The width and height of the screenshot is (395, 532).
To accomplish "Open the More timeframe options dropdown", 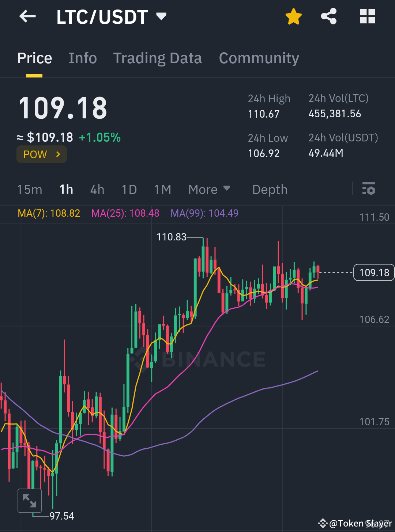I will (209, 189).
